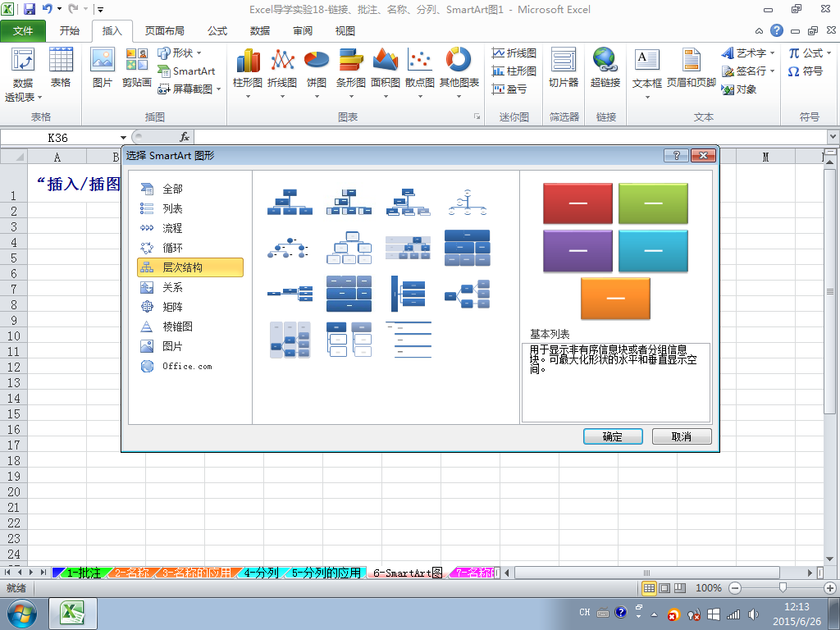Click the SmartArt ribbon button
This screenshot has width=840, height=630.
click(186, 71)
